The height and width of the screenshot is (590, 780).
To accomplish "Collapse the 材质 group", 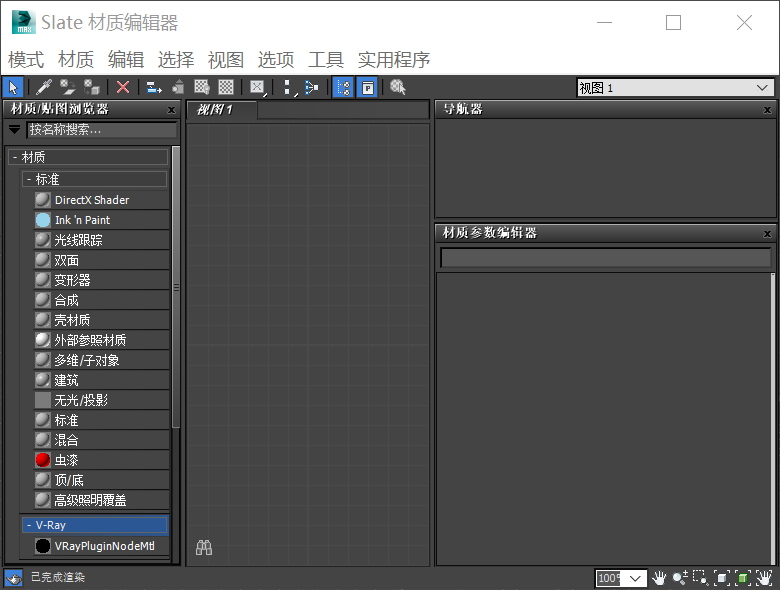I will [89, 157].
